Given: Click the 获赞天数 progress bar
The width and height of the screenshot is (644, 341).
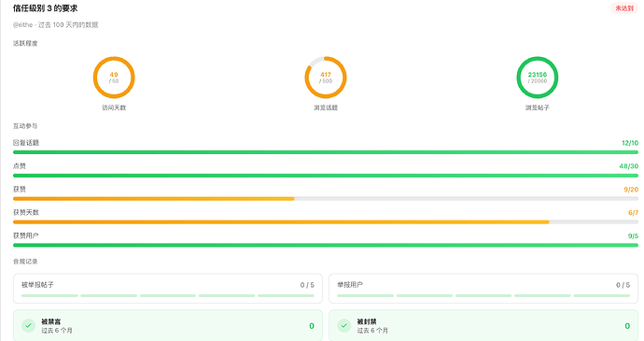Looking at the screenshot, I should coord(326,222).
